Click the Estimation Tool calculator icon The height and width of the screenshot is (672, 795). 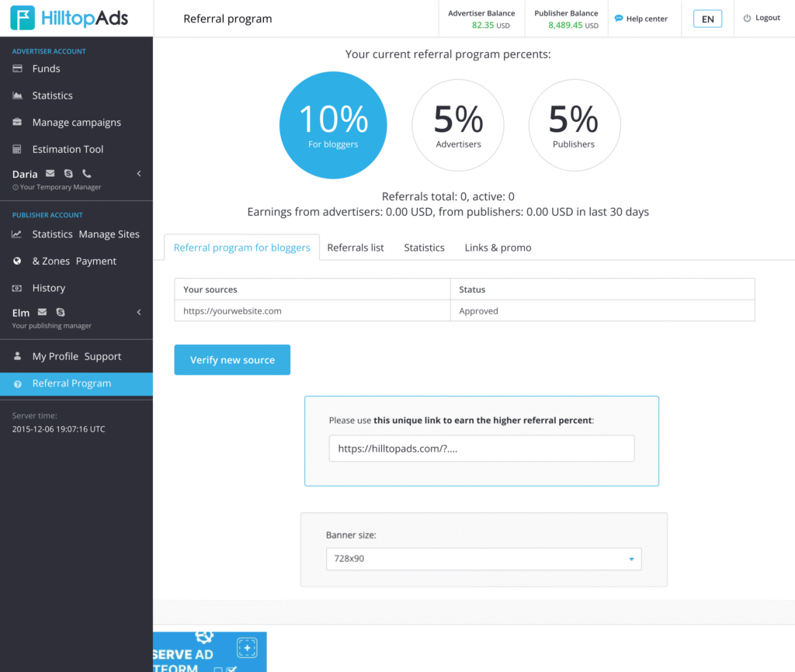pyautogui.click(x=17, y=149)
